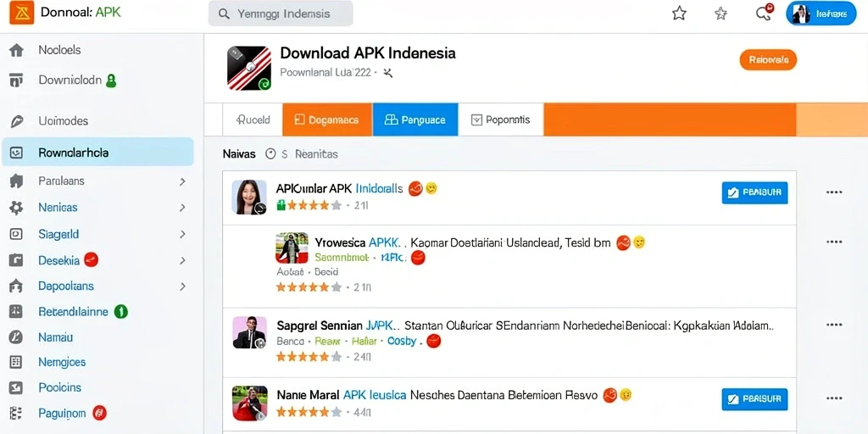
Task: Open the woman's avatar in APKOunlar row
Action: pyautogui.click(x=249, y=197)
